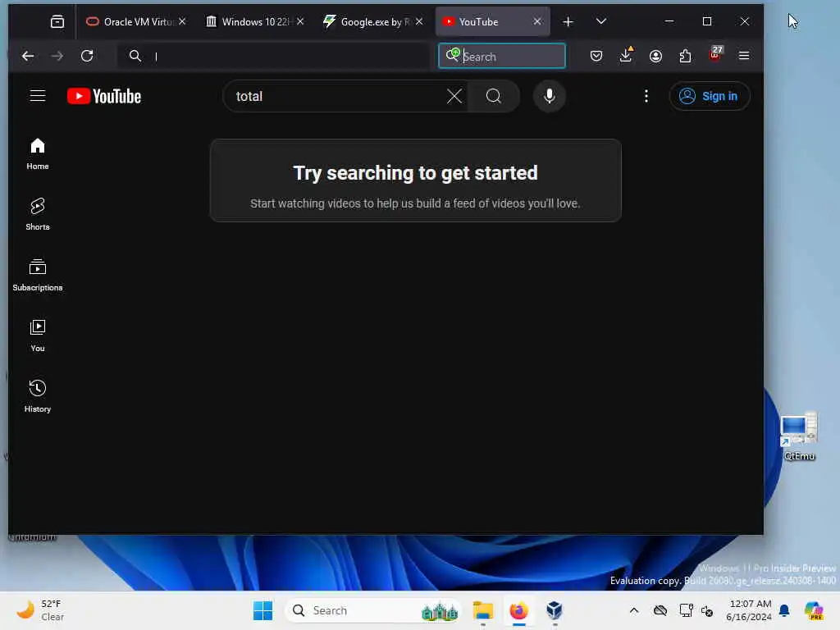Open History in the sidebar
This screenshot has width=840, height=630.
(38, 396)
